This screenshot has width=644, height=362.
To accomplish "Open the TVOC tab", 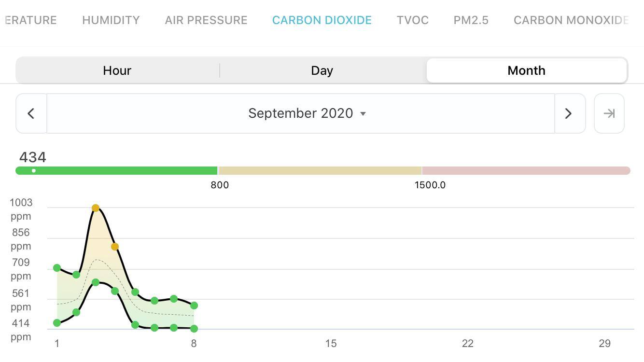I will click(x=413, y=20).
